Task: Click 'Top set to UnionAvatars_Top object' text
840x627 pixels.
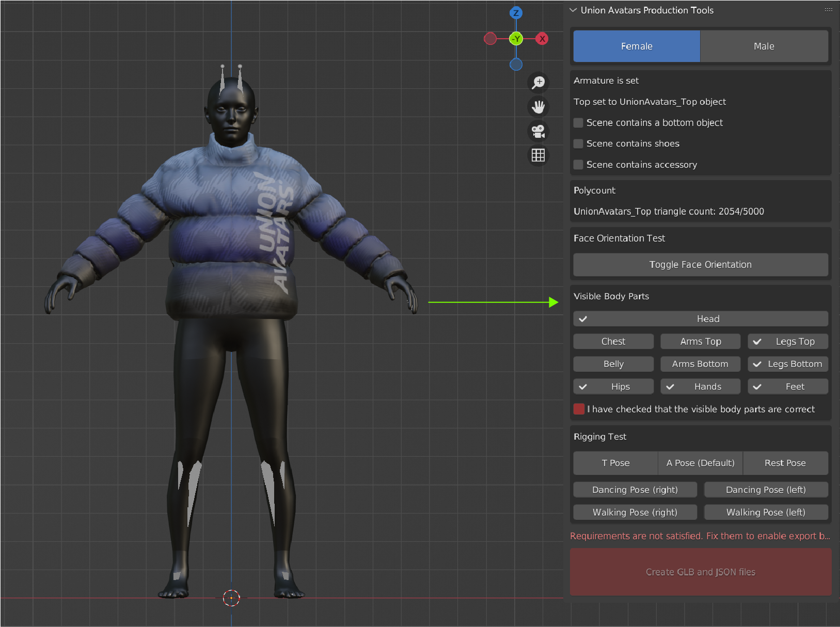Action: point(649,102)
